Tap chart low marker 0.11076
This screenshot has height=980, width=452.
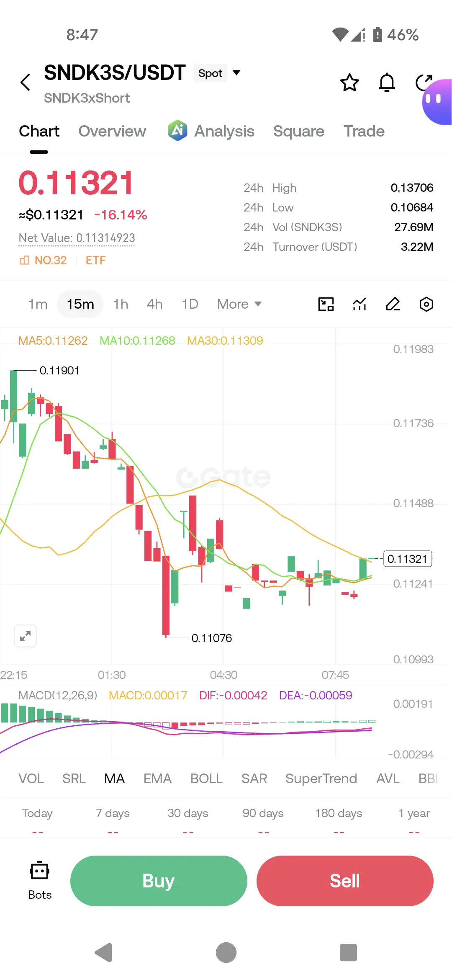click(x=211, y=638)
